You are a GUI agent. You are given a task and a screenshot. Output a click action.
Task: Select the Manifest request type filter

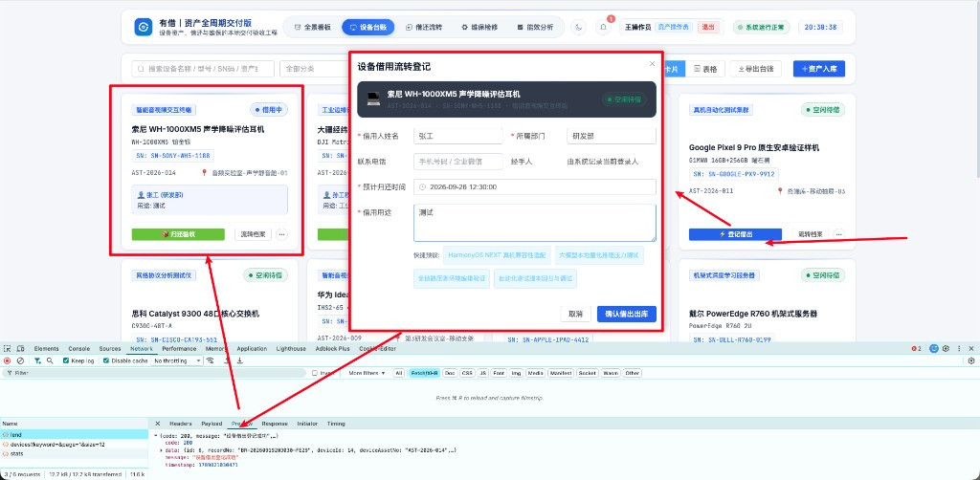tap(561, 373)
